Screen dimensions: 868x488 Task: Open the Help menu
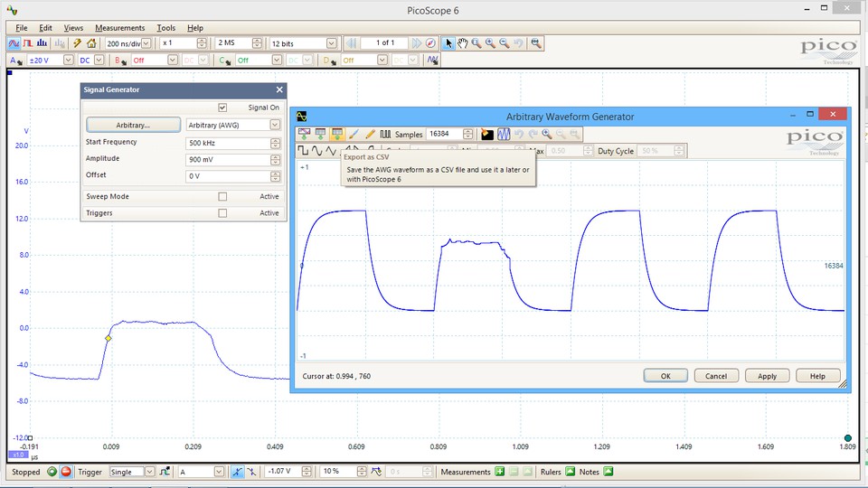pos(195,28)
